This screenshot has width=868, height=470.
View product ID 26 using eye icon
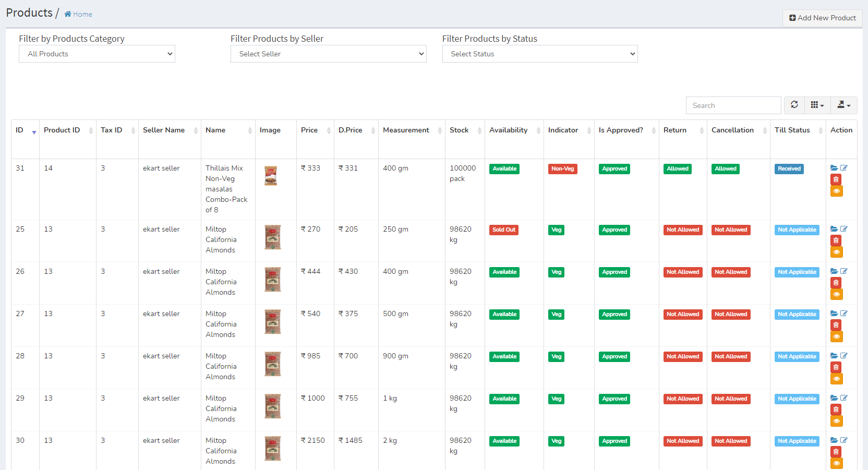coord(837,294)
